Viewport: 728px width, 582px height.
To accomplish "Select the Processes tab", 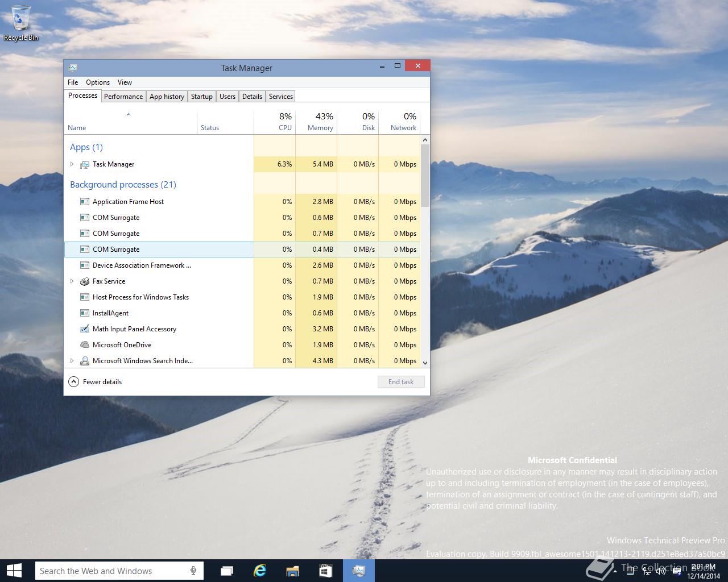I will tap(82, 95).
